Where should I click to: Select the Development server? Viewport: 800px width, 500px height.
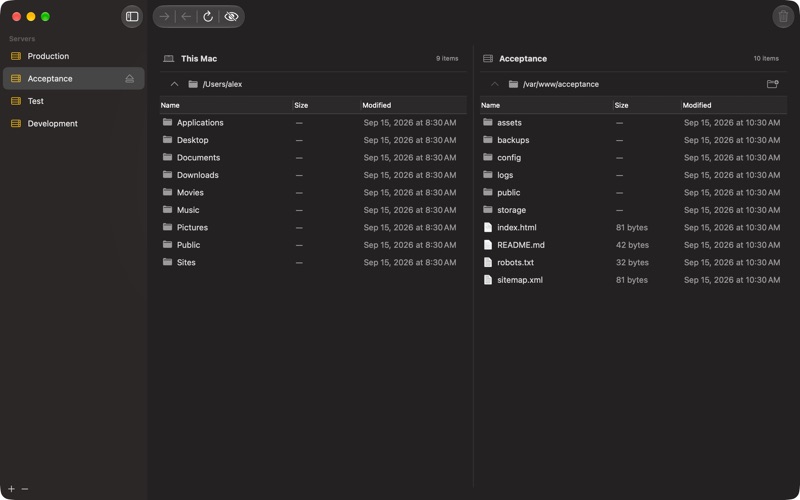click(x=73, y=123)
